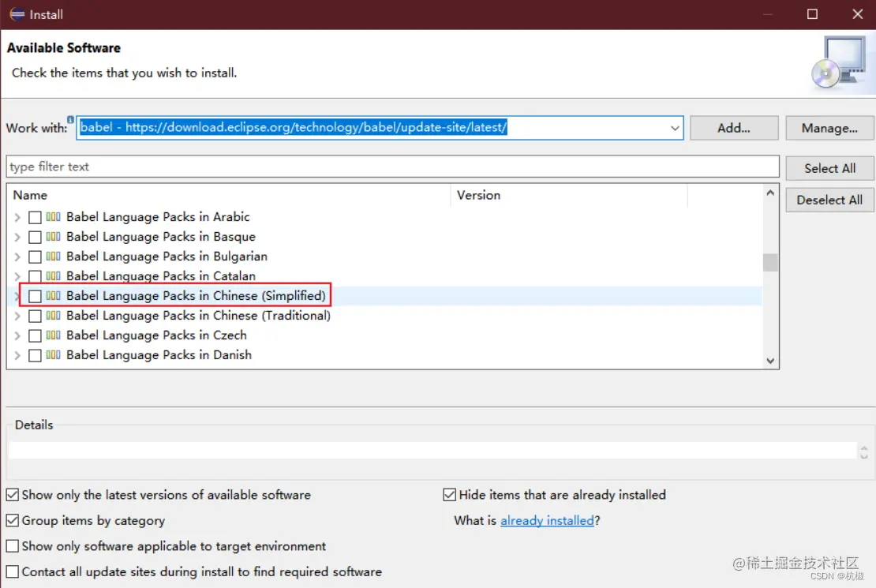Click the Czech language pack category icon
Viewport: 876px width, 588px height.
(53, 335)
